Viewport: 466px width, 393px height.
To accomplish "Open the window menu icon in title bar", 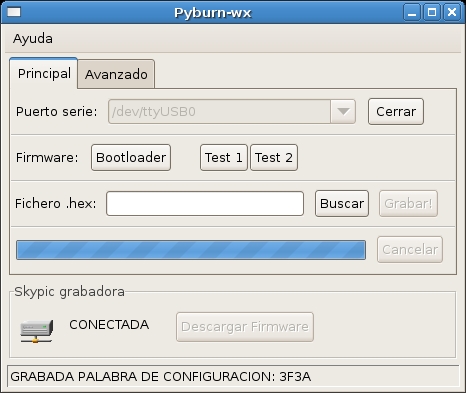I will 14,12.
